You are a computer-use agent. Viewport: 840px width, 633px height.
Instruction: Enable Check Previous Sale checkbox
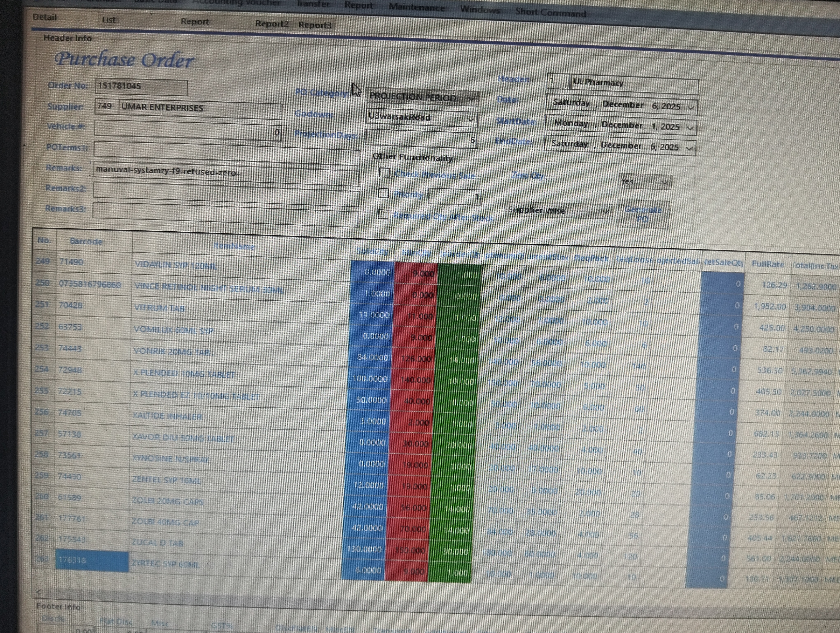pyautogui.click(x=384, y=173)
